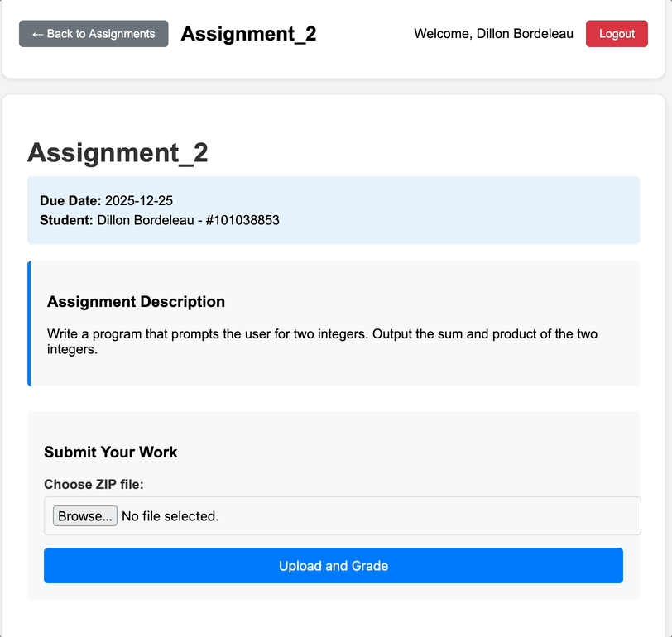Image resolution: width=672 pixels, height=637 pixels.
Task: Click the Submit Your Work heading
Action: tap(111, 452)
